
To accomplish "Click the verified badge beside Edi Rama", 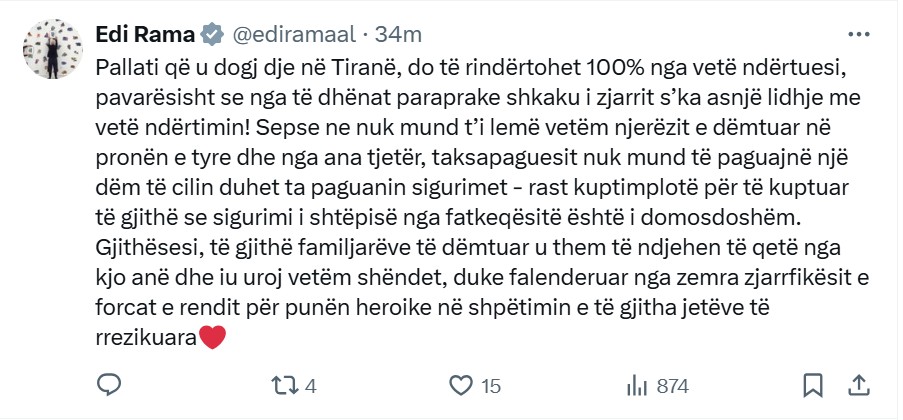I will click(211, 34).
